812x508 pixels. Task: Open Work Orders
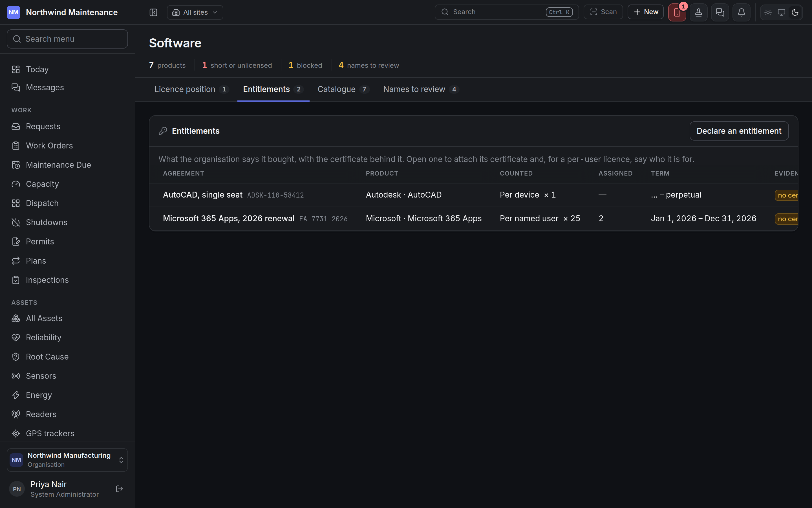click(67, 145)
